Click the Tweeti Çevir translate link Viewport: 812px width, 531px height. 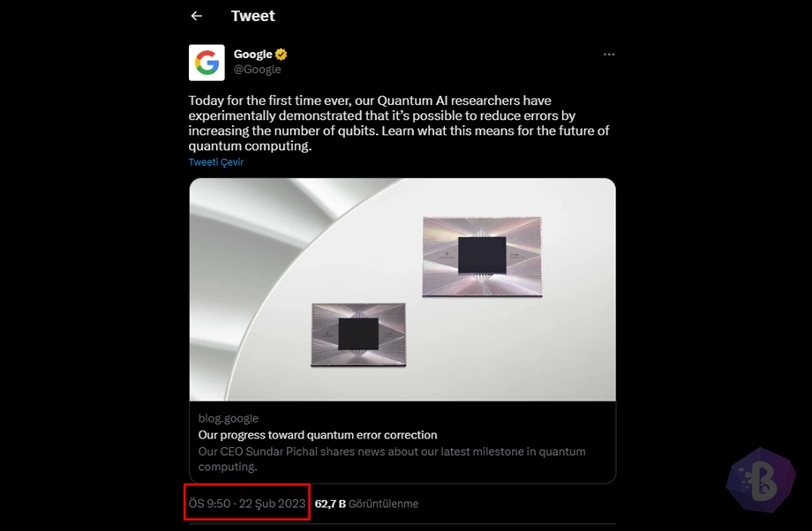[216, 162]
